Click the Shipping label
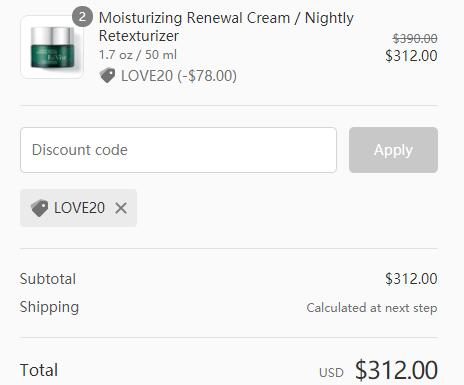Screen dimensions: 464x385 tap(49, 307)
